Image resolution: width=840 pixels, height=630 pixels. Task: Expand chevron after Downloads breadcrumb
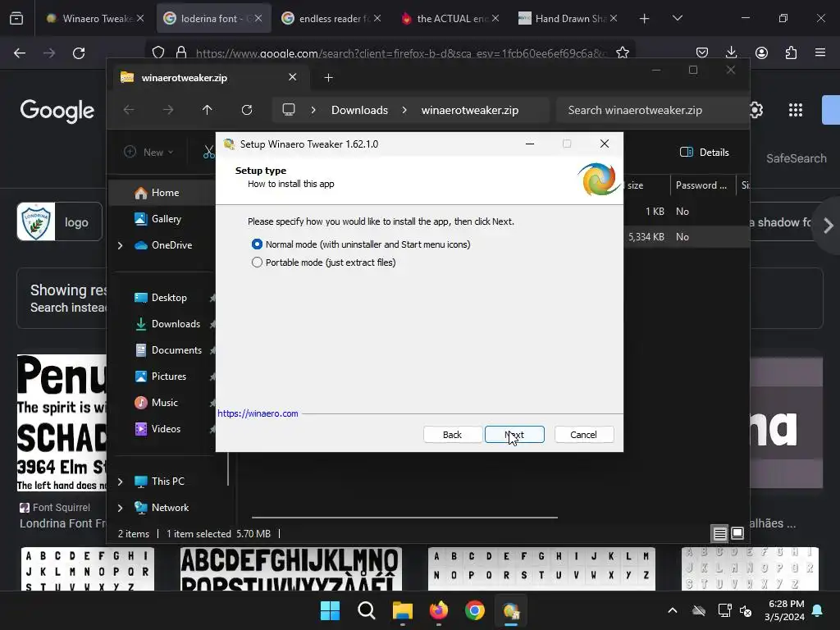(x=404, y=110)
